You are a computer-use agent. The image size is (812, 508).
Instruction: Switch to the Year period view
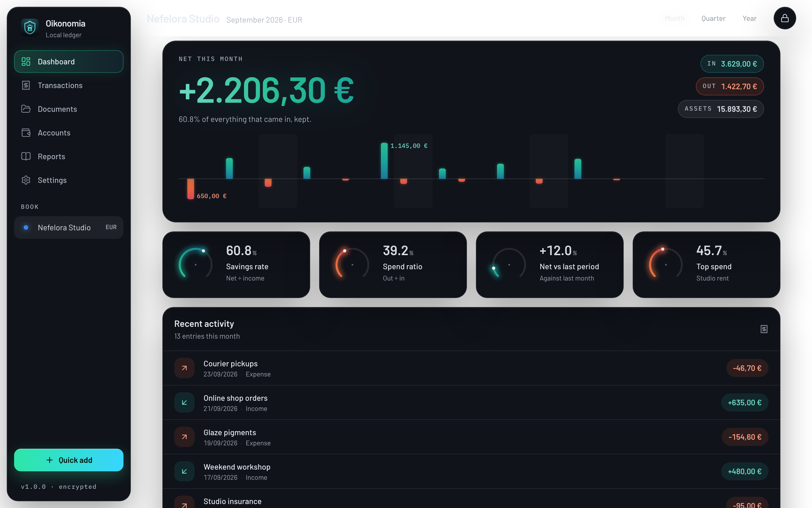pyautogui.click(x=749, y=18)
